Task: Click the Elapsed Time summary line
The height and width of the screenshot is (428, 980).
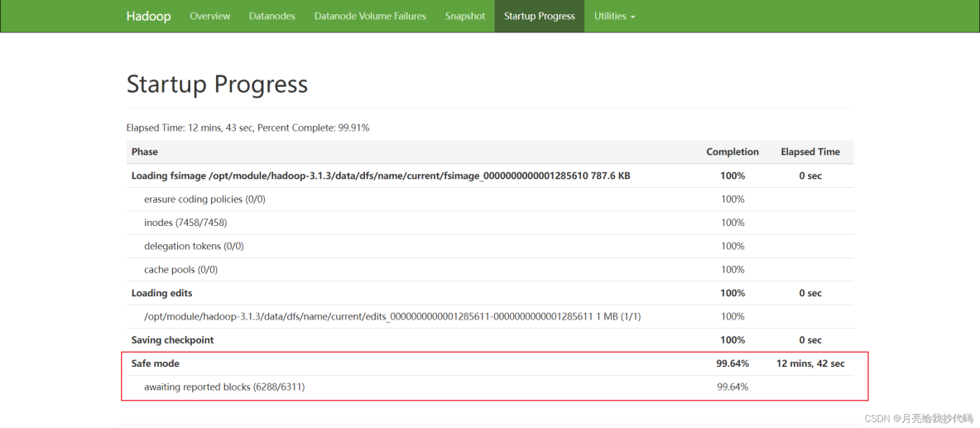Action: (x=247, y=127)
